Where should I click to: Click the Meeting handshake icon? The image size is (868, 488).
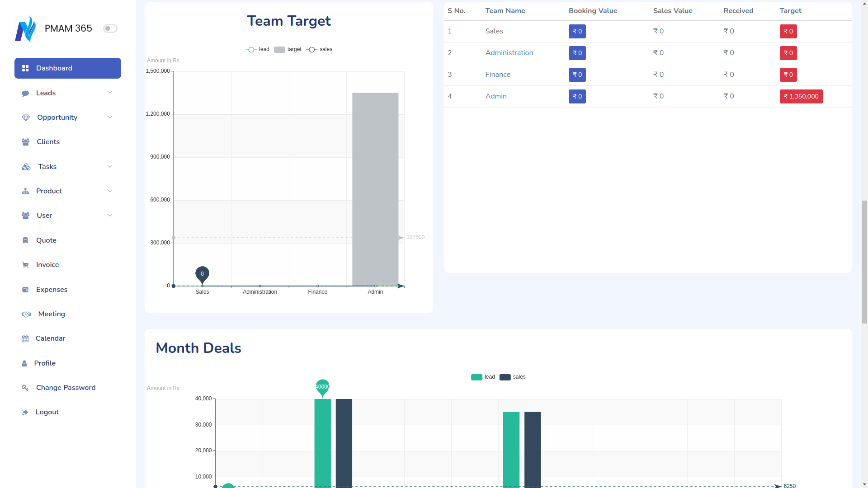click(26, 314)
